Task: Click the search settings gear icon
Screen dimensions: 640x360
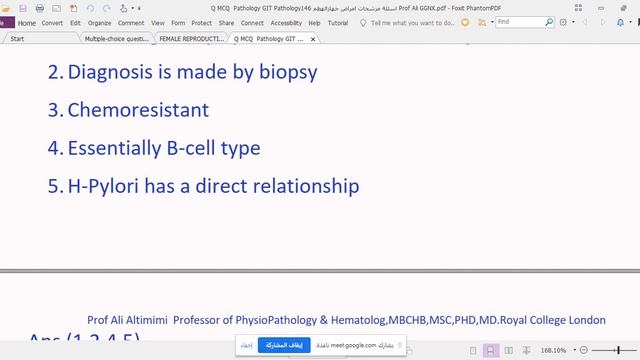Action: [x=563, y=22]
